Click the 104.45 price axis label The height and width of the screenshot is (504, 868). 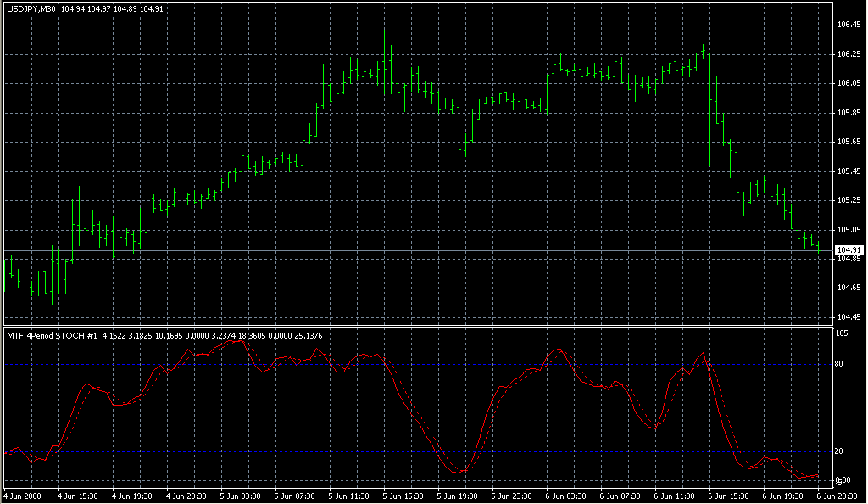pyautogui.click(x=849, y=317)
